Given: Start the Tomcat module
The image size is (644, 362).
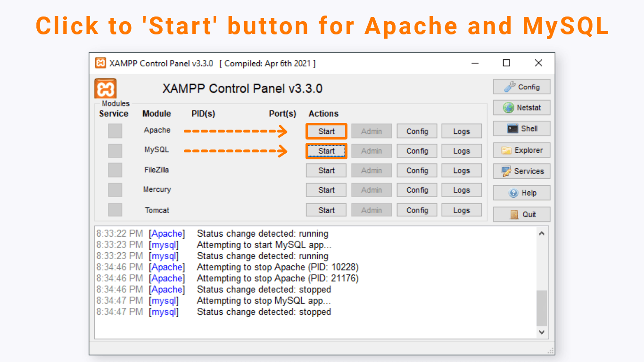Looking at the screenshot, I should coord(326,210).
